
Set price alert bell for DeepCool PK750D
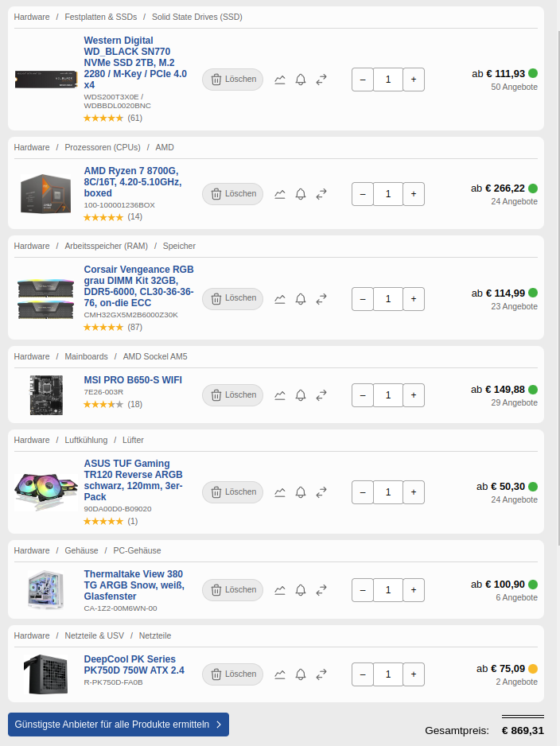301,674
